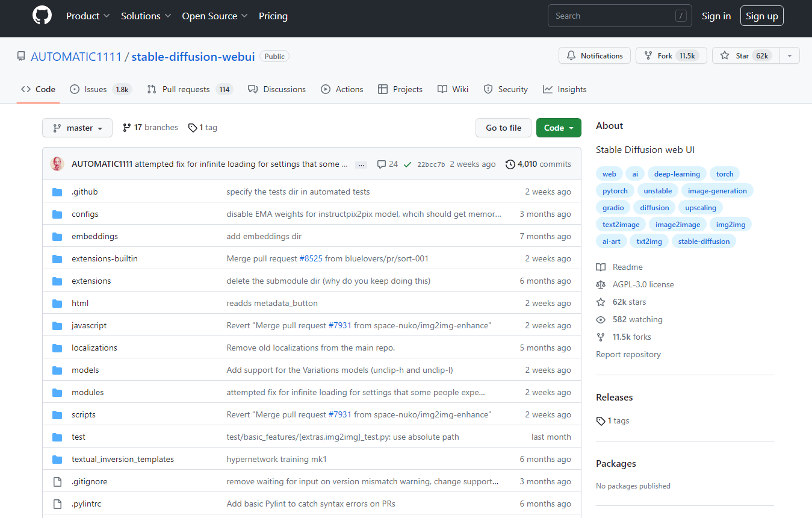Click the stable-diffusion-webui repository name

(x=193, y=57)
